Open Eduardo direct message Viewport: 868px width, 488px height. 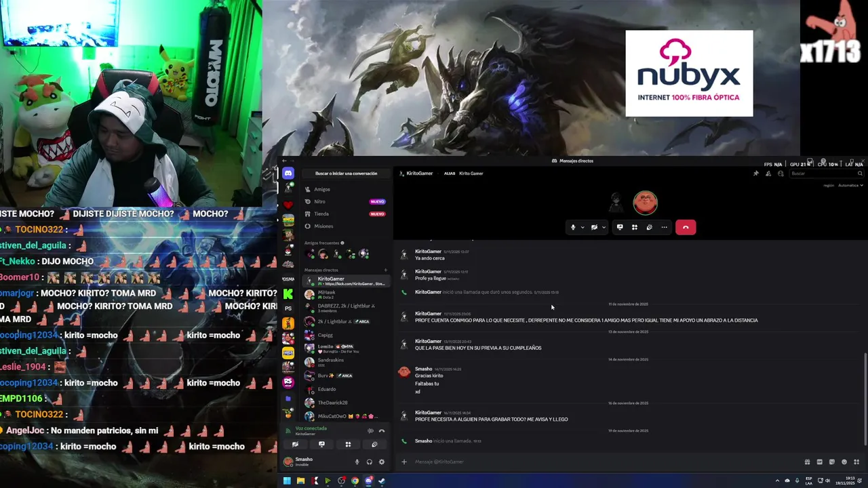click(346, 389)
